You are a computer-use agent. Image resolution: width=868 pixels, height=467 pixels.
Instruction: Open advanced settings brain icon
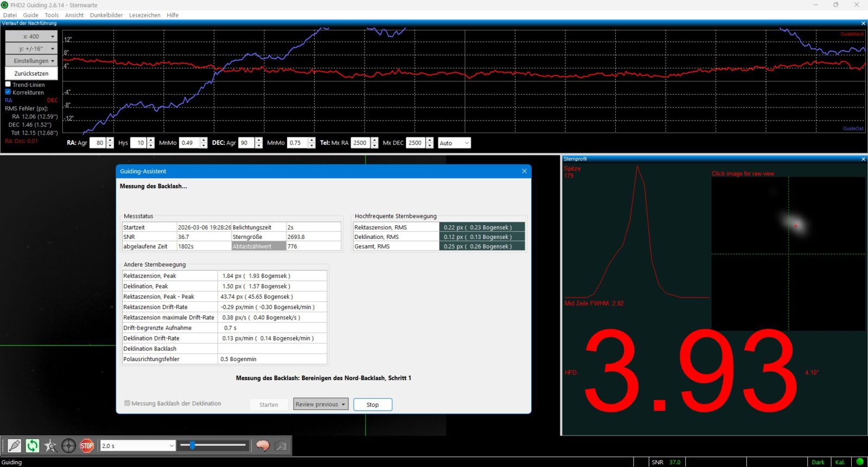click(263, 446)
